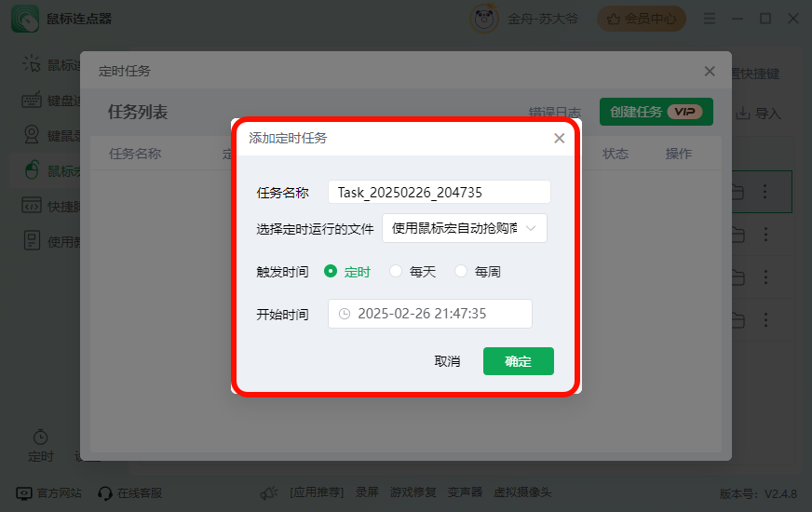Click the dropdown chevron for file selection
This screenshot has height=512, width=812.
[531, 228]
